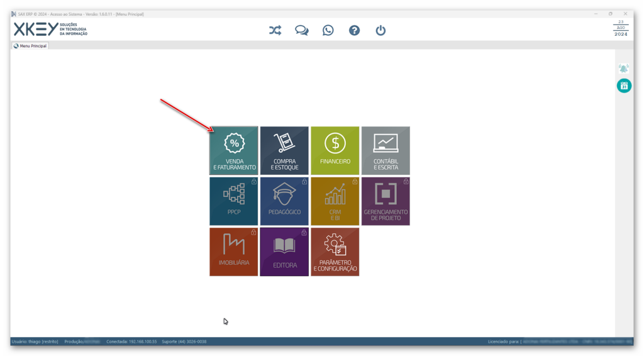644x356 pixels.
Task: Open the Financeiro module tile
Action: (x=335, y=150)
